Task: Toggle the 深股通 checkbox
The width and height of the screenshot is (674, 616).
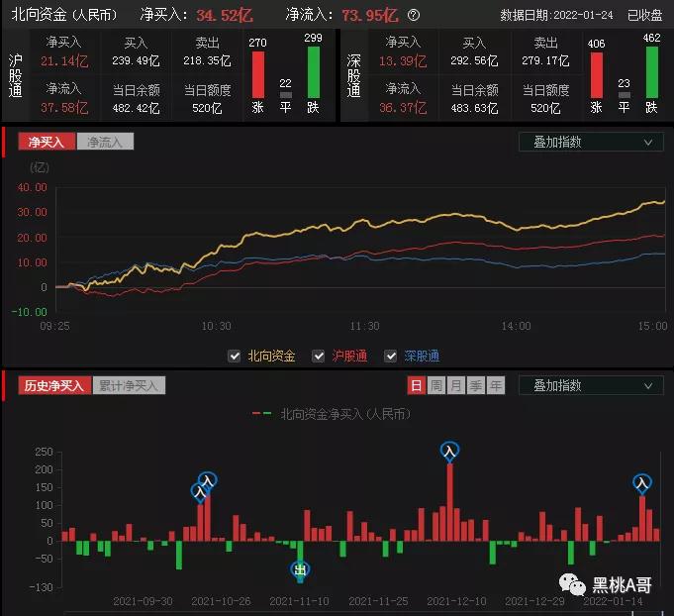Action: [390, 357]
